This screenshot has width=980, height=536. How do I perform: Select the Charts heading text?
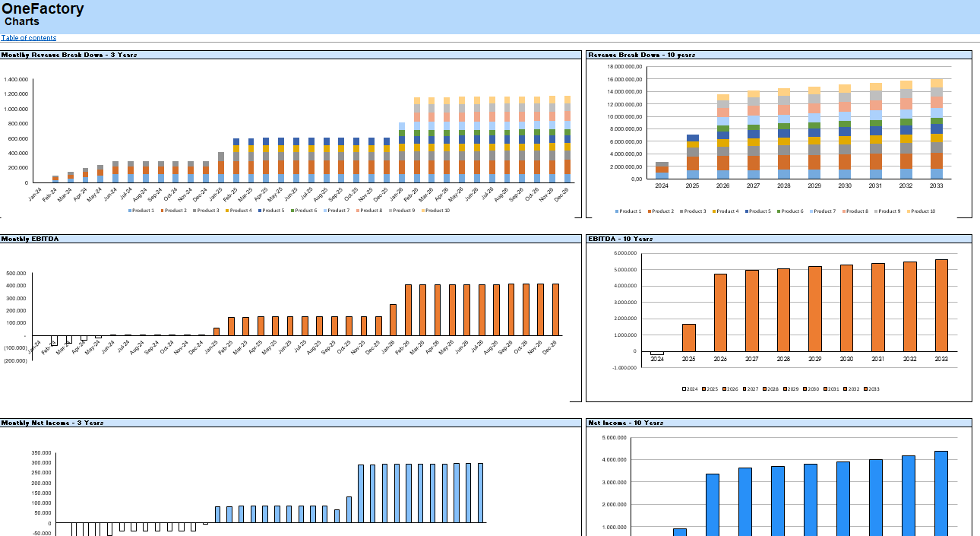point(22,22)
